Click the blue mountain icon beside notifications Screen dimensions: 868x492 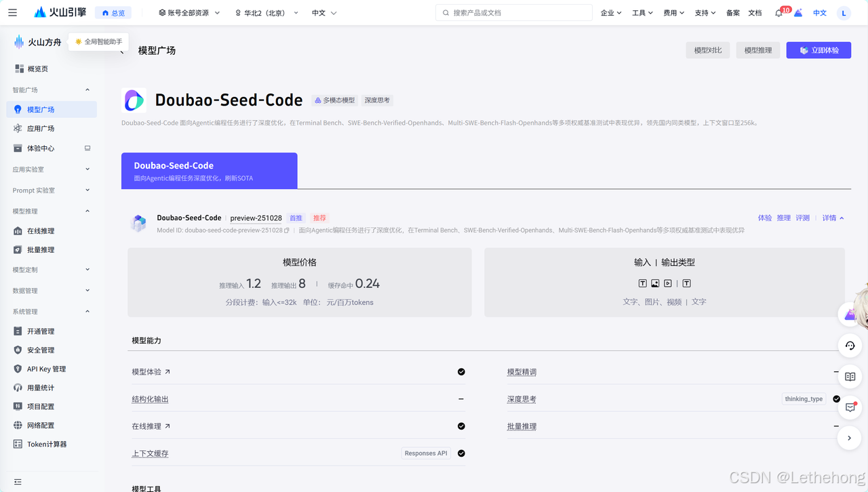(798, 13)
